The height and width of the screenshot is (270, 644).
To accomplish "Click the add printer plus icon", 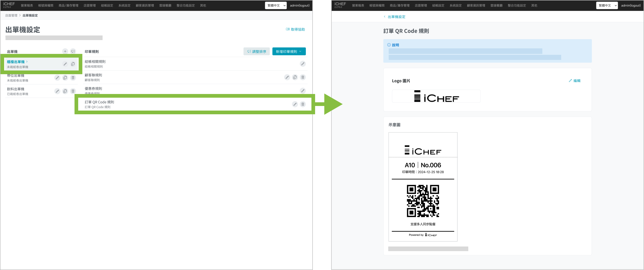I will 65,51.
